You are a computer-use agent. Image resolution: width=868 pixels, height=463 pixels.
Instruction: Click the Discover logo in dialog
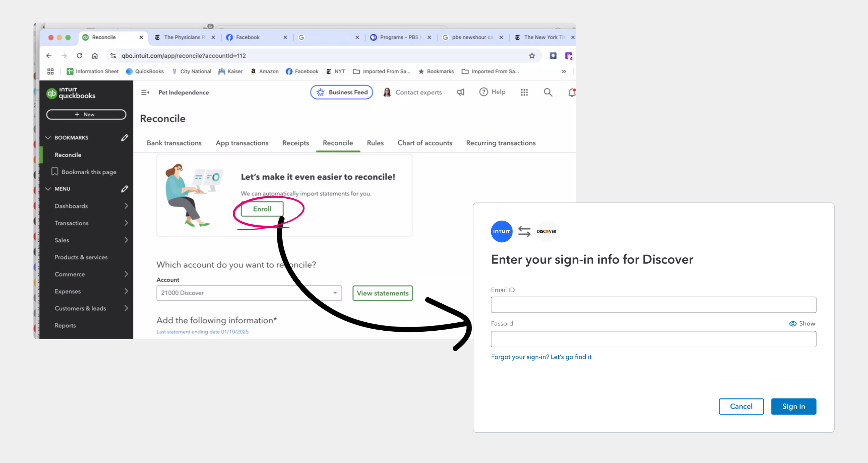[546, 231]
